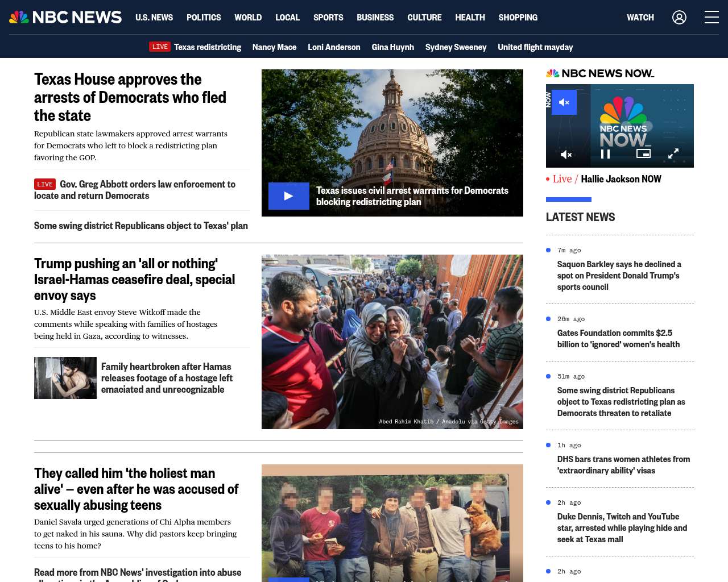Open the Gina Huynh trending topic

coord(392,47)
